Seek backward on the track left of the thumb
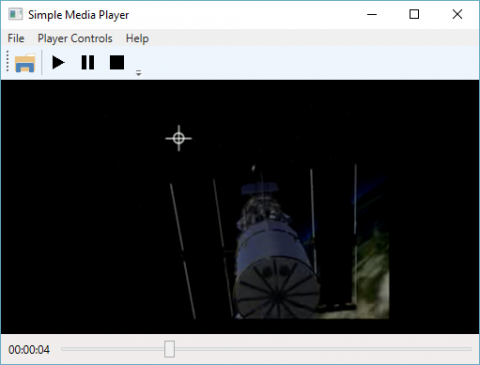The image size is (480, 365). click(113, 349)
